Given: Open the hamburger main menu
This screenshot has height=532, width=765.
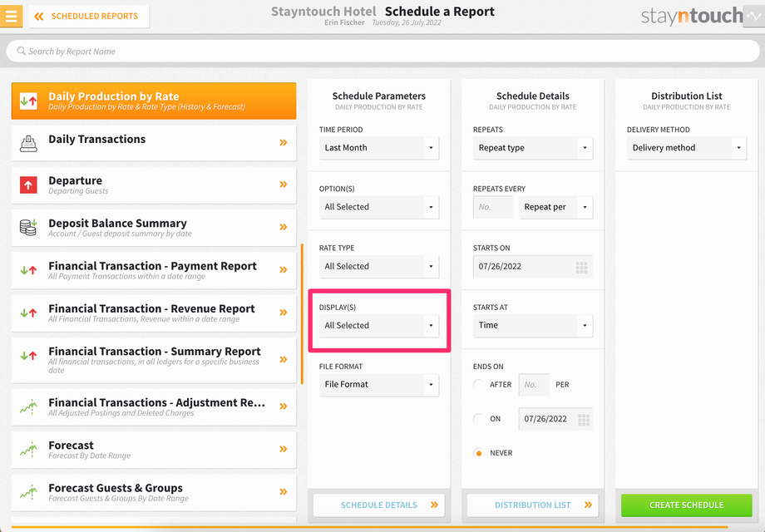Looking at the screenshot, I should coord(11,16).
